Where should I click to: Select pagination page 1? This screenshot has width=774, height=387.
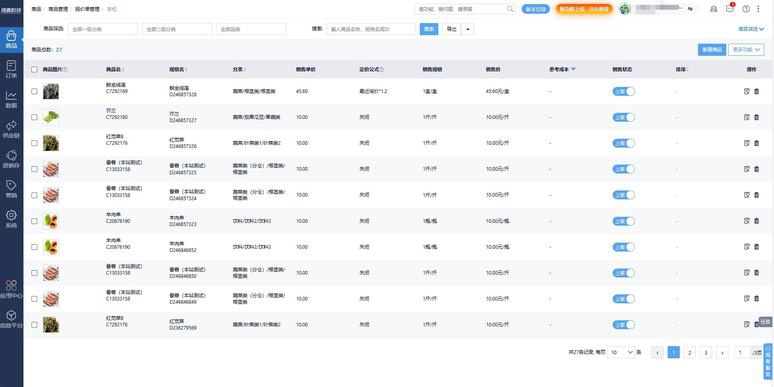[x=673, y=352]
